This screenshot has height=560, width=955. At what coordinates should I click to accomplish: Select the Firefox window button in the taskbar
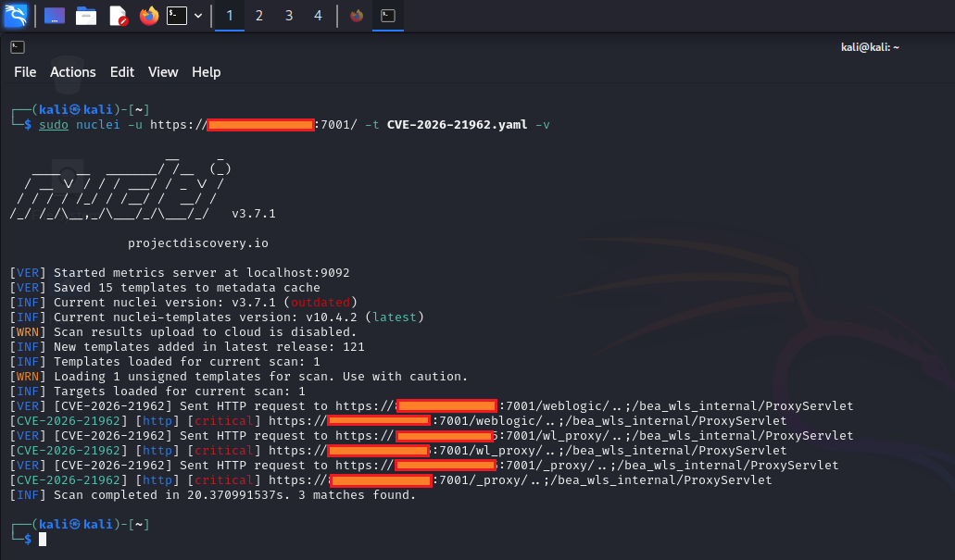pos(355,16)
